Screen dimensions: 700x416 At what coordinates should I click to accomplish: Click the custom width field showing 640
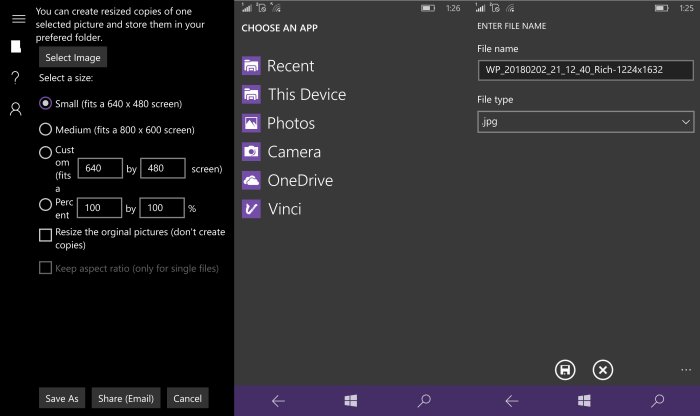click(100, 168)
